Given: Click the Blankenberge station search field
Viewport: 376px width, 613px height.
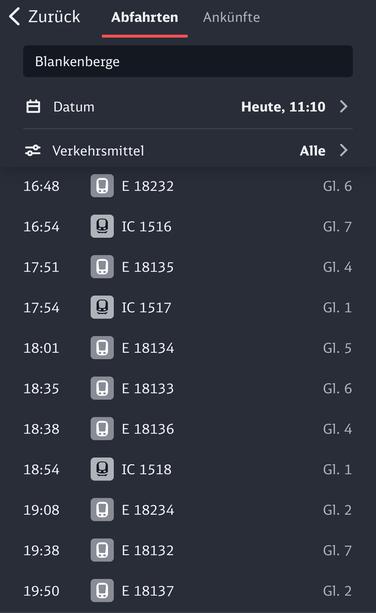Looking at the screenshot, I should pyautogui.click(x=188, y=61).
